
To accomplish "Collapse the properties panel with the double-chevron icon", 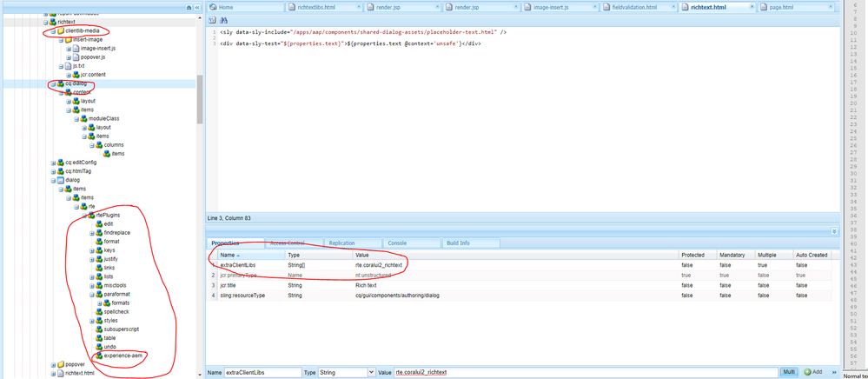I will [834, 232].
